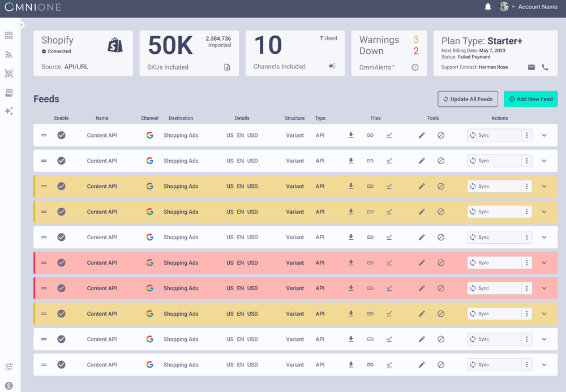Click the Shopify icon on the Shopify card

pos(115,45)
